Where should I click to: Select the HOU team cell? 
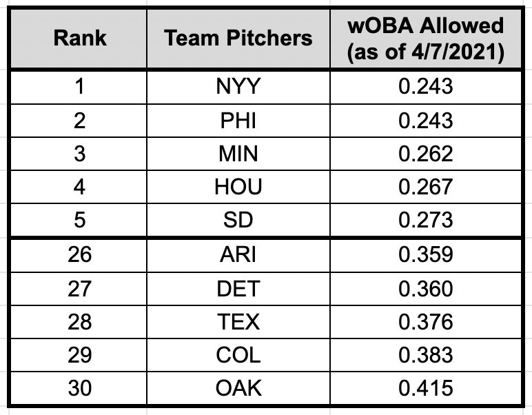point(238,187)
